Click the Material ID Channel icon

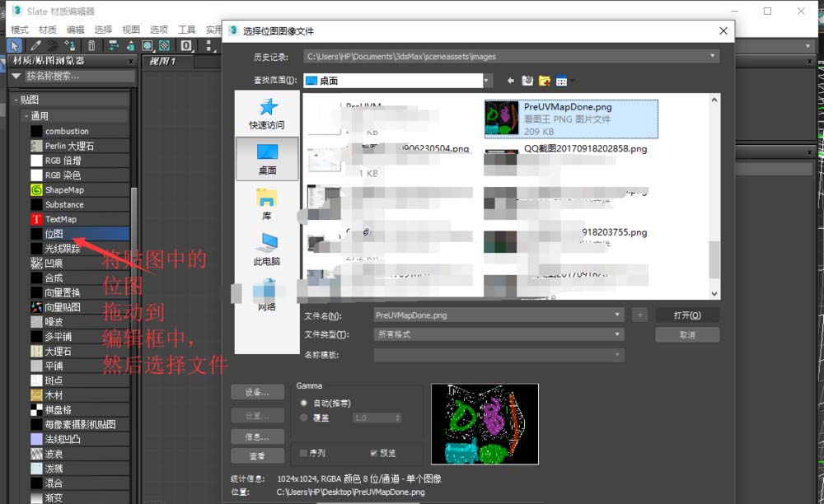(x=186, y=45)
